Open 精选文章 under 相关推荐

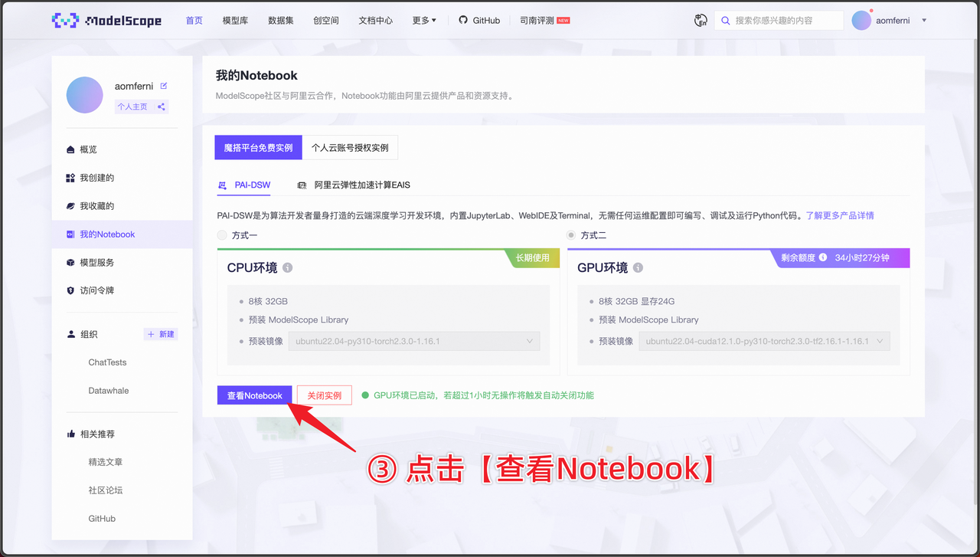tap(106, 462)
